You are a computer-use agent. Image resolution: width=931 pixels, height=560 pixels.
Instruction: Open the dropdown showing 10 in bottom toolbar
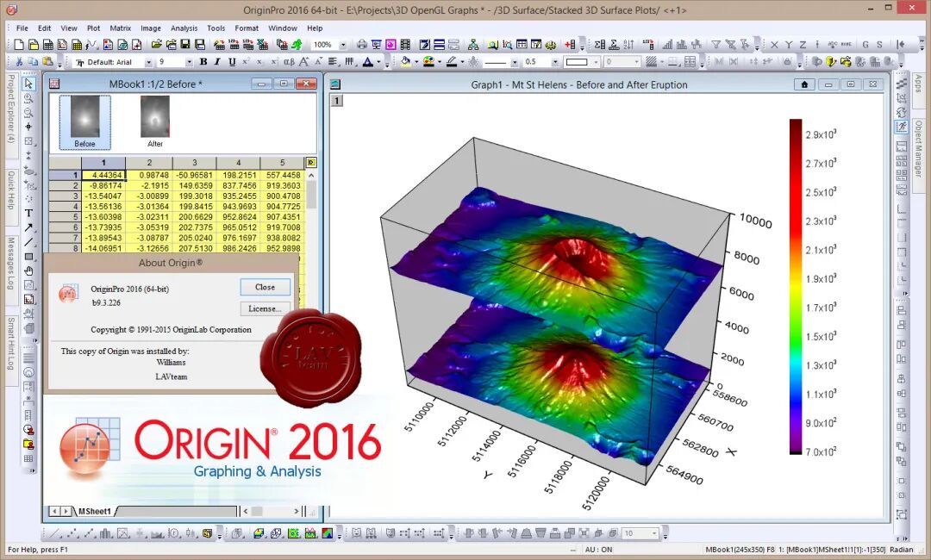pyautogui.click(x=654, y=533)
